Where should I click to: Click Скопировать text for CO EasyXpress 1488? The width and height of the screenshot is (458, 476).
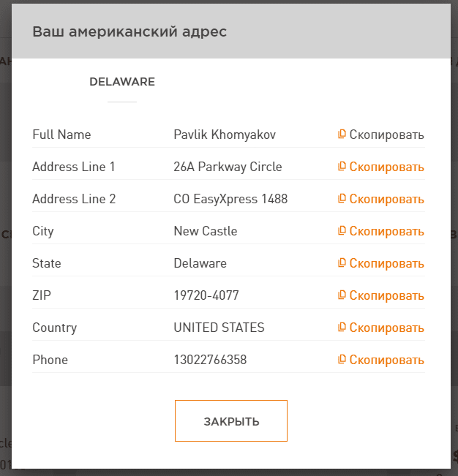click(386, 199)
